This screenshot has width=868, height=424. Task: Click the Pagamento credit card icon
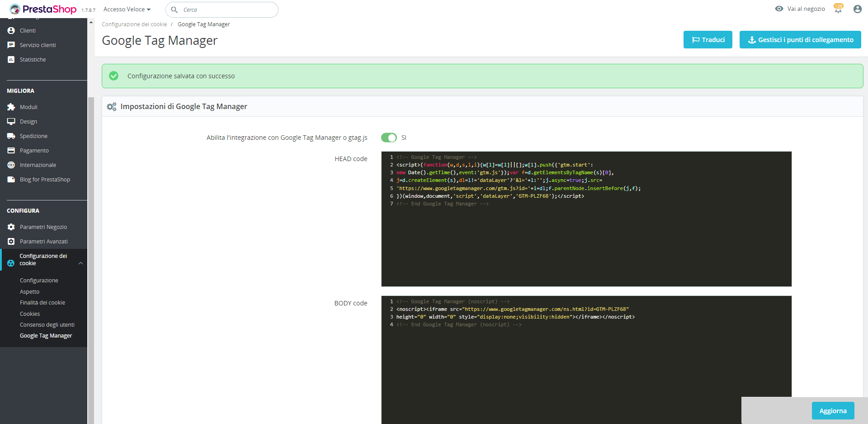pos(11,151)
